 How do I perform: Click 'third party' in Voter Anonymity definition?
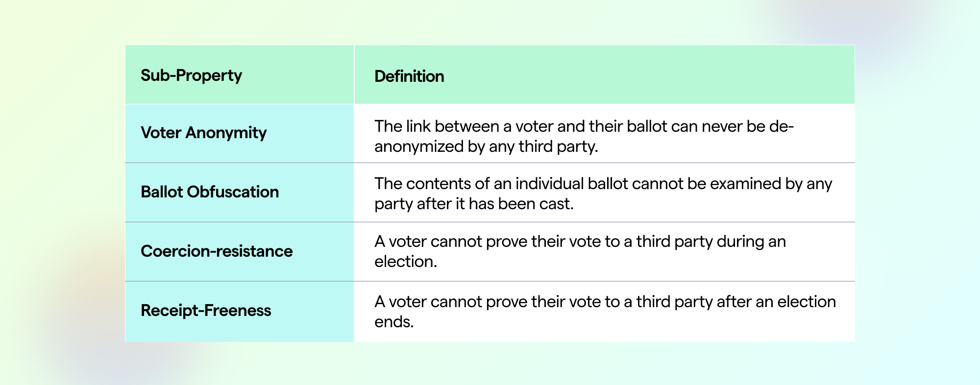tap(558, 146)
